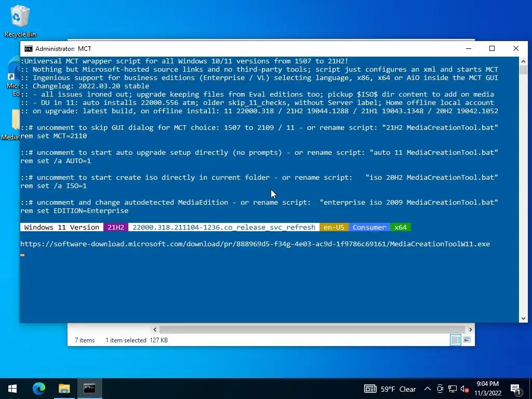Viewport: 532px width, 399px height.
Task: Click '1 item selected 127 KB' status text
Action: click(x=137, y=340)
